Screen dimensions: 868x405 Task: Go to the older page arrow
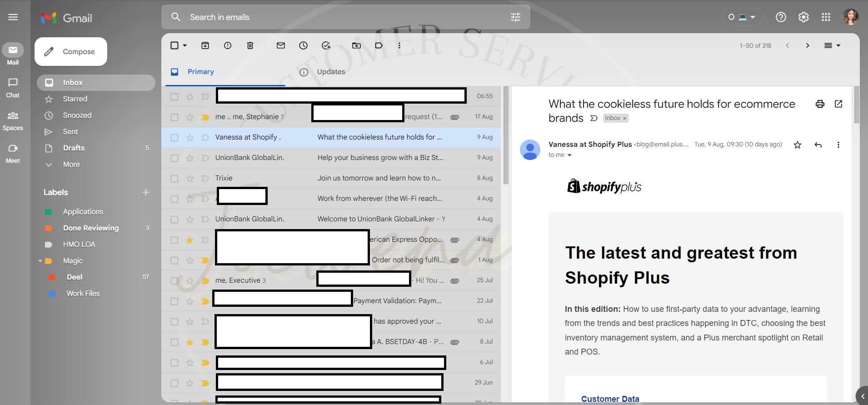808,45
